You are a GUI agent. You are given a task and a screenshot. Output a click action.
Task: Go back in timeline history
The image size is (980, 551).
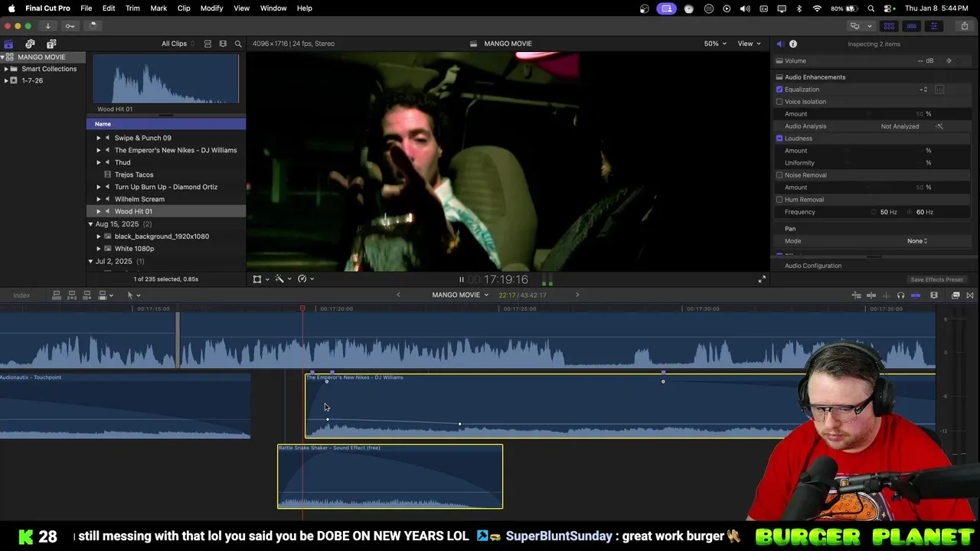pyautogui.click(x=398, y=295)
